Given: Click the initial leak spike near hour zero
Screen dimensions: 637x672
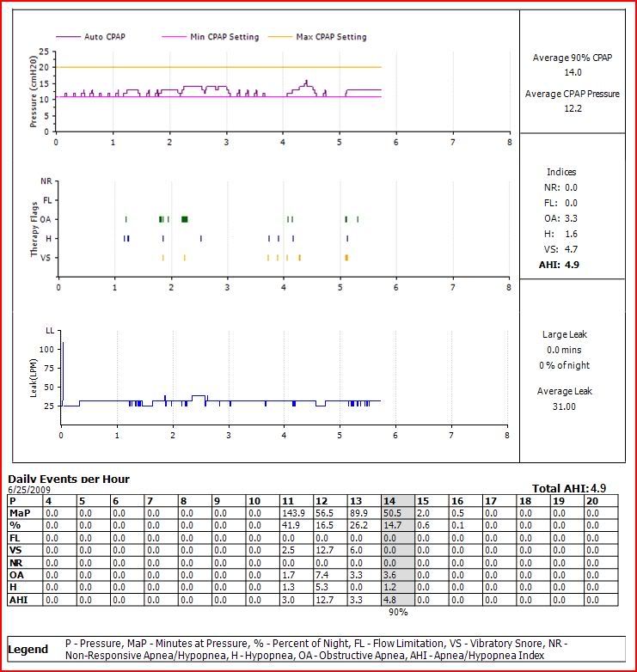Looking at the screenshot, I should click(x=62, y=361).
